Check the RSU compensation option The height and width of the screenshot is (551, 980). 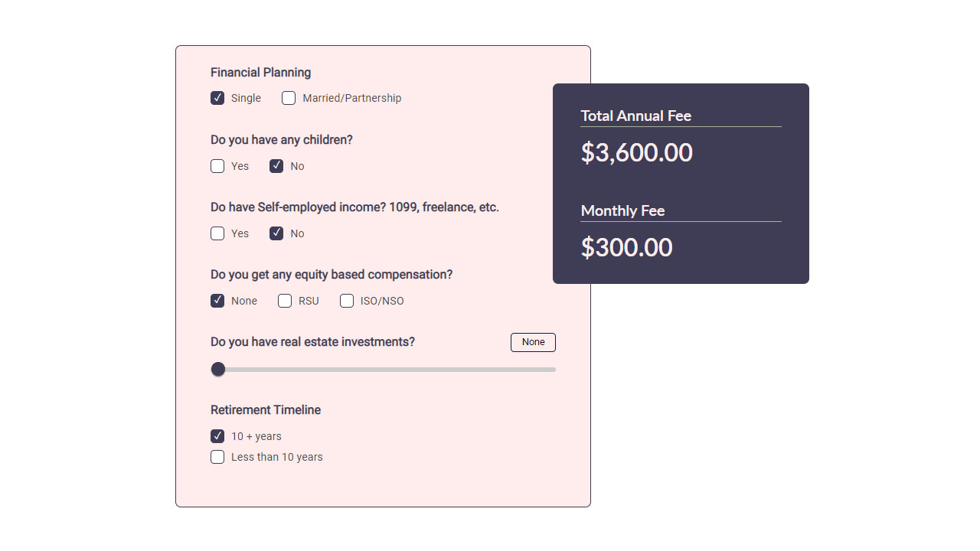[x=285, y=301]
